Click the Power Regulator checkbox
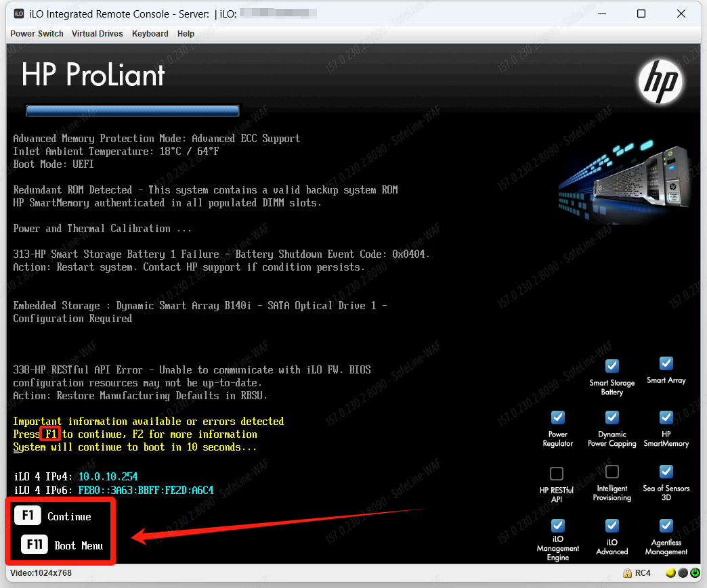Screen dimensions: 707x588 pyautogui.click(x=557, y=417)
